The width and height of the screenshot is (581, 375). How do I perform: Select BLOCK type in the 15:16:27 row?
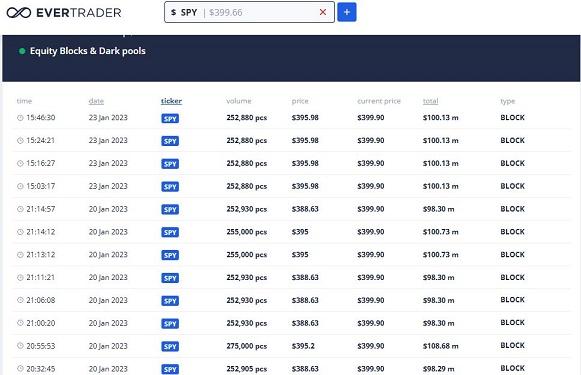[512, 163]
